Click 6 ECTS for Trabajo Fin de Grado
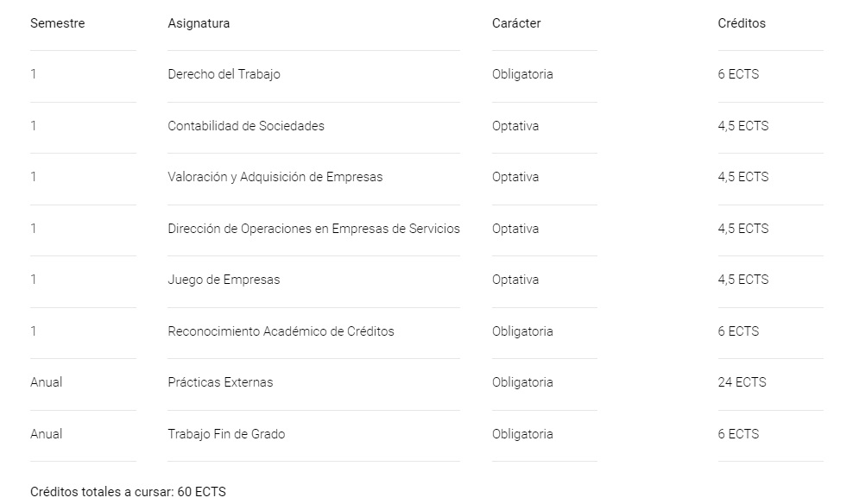The width and height of the screenshot is (853, 504). click(x=738, y=434)
